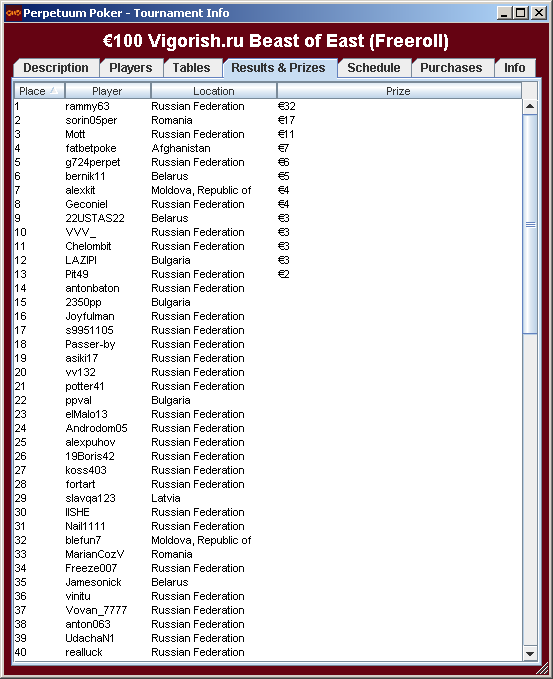553x679 pixels.
Task: Click the €17 prize cell
Action: coord(286,120)
